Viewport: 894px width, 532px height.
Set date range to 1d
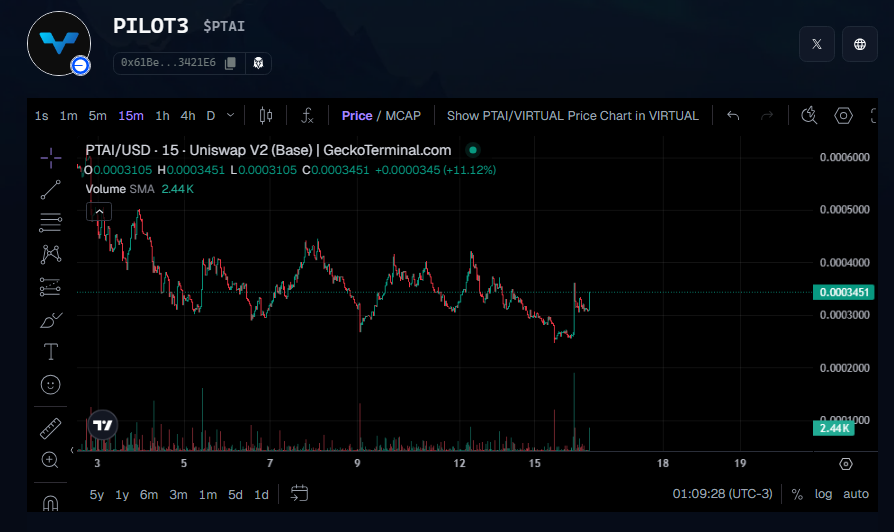[261, 495]
